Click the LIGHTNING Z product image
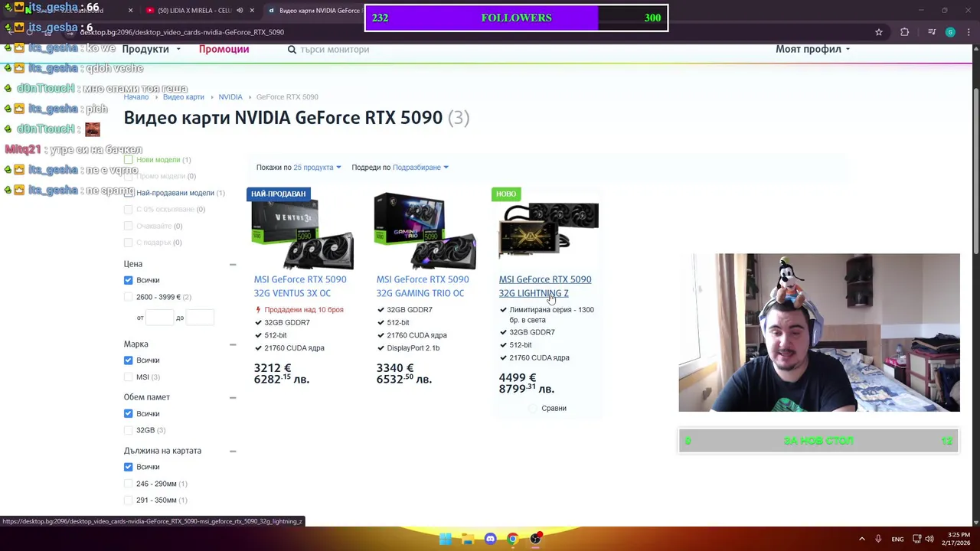The height and width of the screenshot is (551, 980). 548,230
